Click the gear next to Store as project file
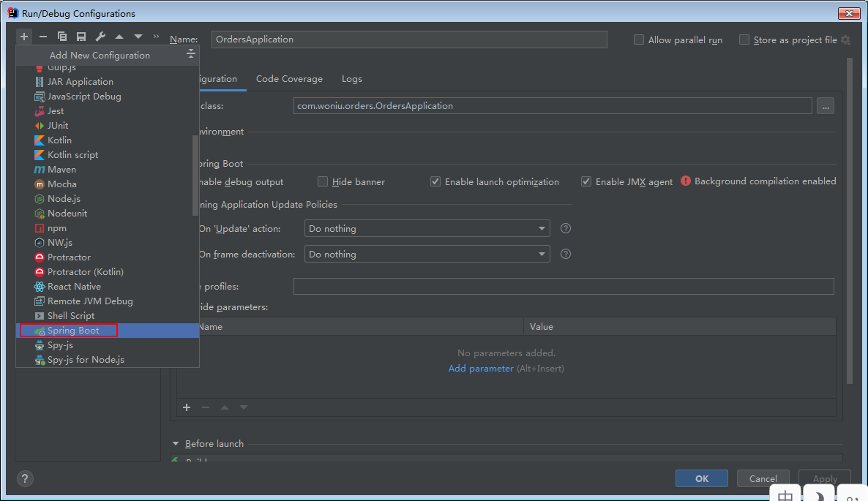Image resolution: width=868 pixels, height=501 pixels. tap(846, 40)
